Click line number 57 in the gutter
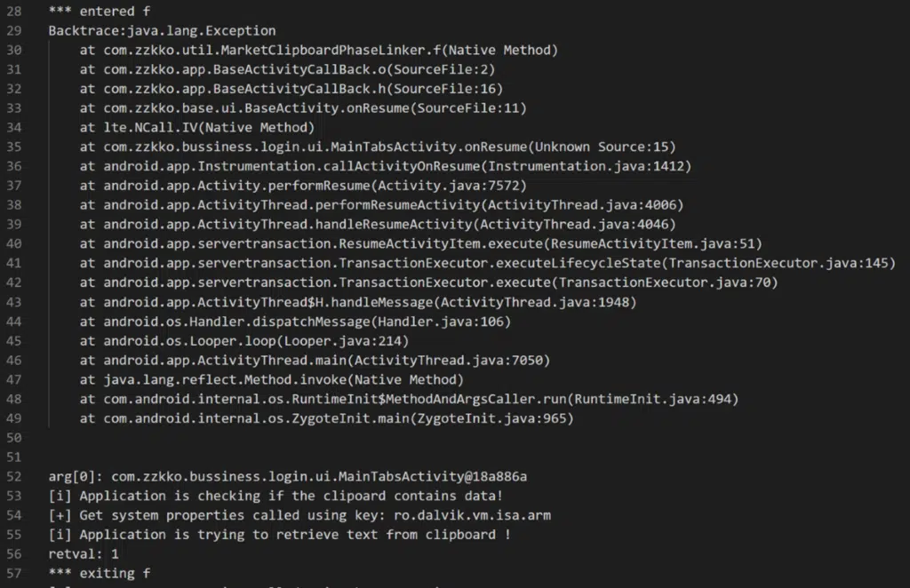 13,574
